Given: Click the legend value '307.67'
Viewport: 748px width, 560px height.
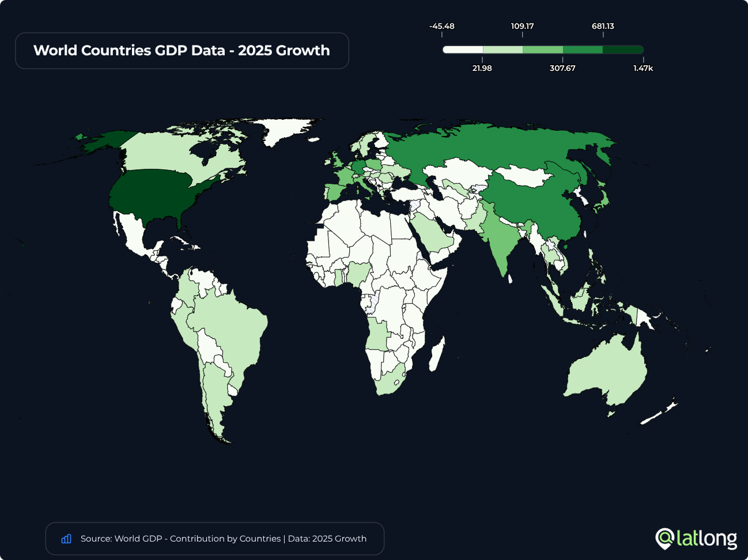Looking at the screenshot, I should 562,68.
